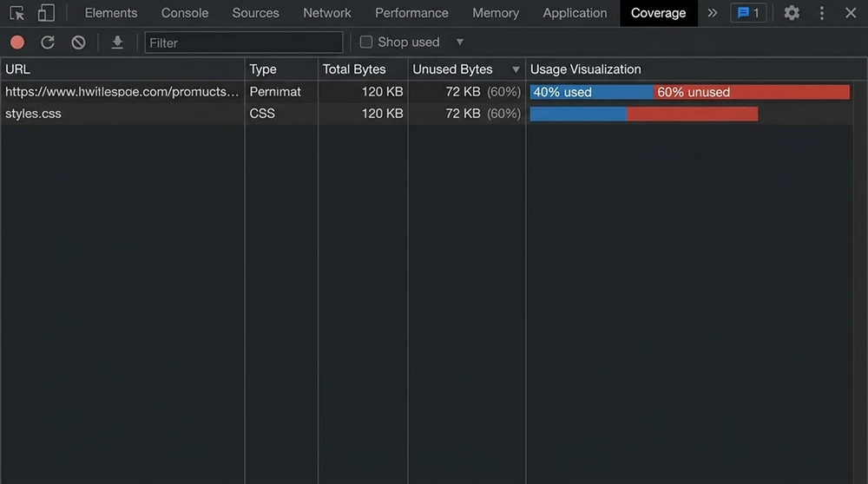The height and width of the screenshot is (484, 868).
Task: Stop recording with the red record button
Action: (x=17, y=42)
